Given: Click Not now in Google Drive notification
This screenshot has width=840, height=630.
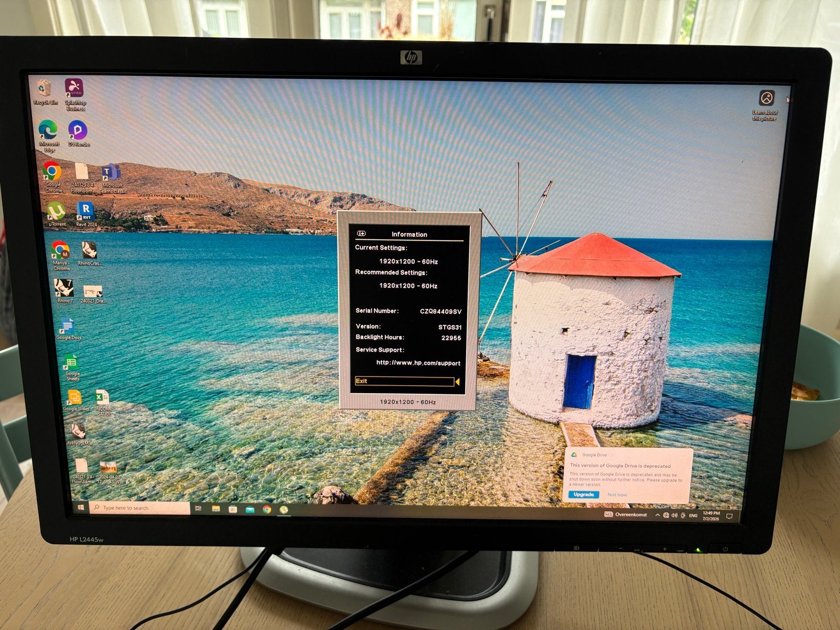Looking at the screenshot, I should pos(617,495).
